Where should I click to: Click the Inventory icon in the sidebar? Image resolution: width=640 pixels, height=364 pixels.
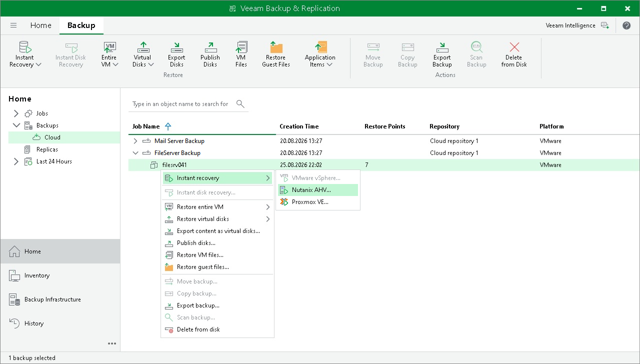coord(14,275)
